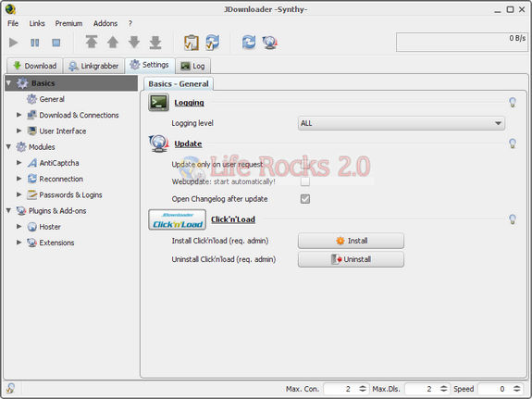Open the ? help menu
Image resolution: width=532 pixels, height=399 pixels.
(130, 23)
